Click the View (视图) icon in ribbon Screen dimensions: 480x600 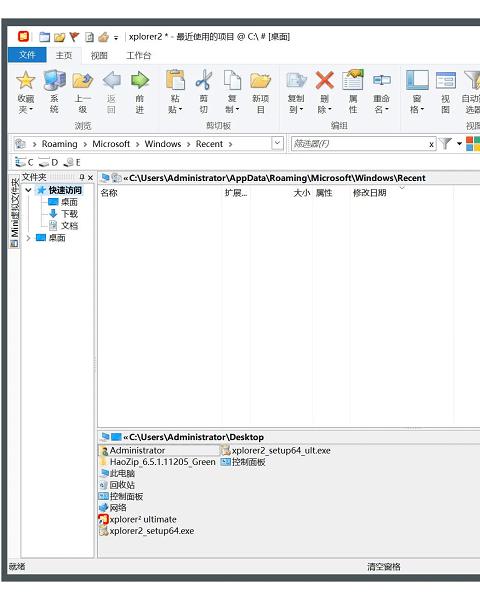point(446,80)
